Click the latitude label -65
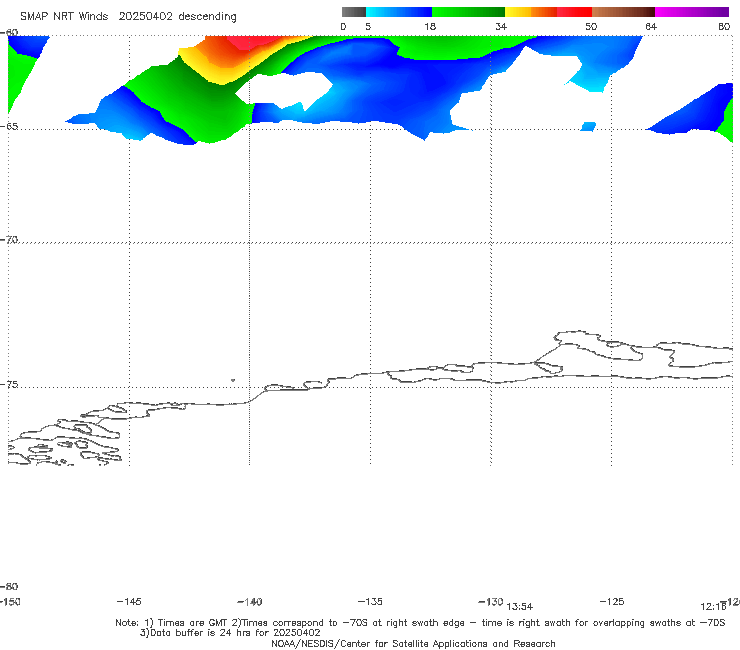Image resolution: width=740 pixels, height=650 pixels. 9,127
